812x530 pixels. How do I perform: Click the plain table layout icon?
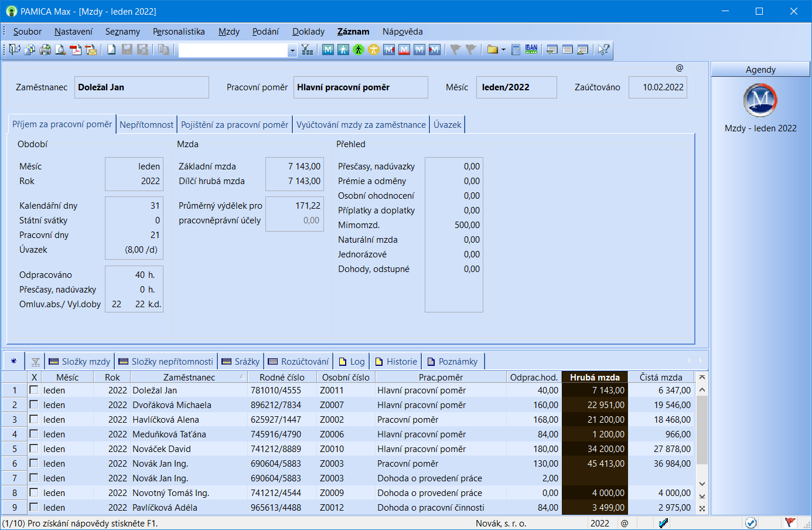tap(567, 50)
